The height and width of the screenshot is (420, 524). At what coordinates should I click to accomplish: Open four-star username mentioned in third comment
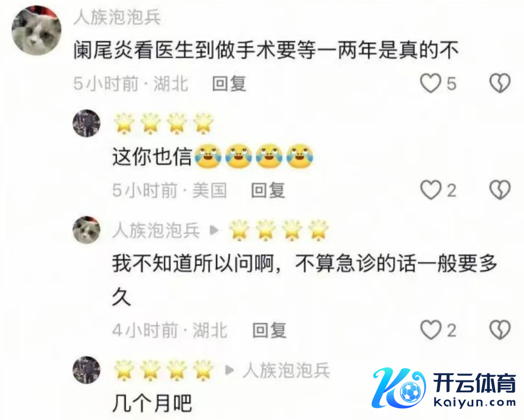point(279,230)
